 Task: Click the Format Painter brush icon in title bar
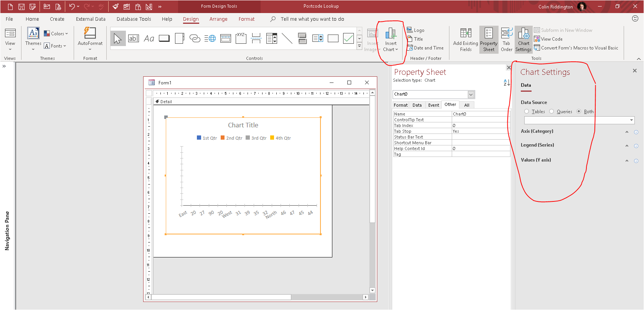pos(116,7)
